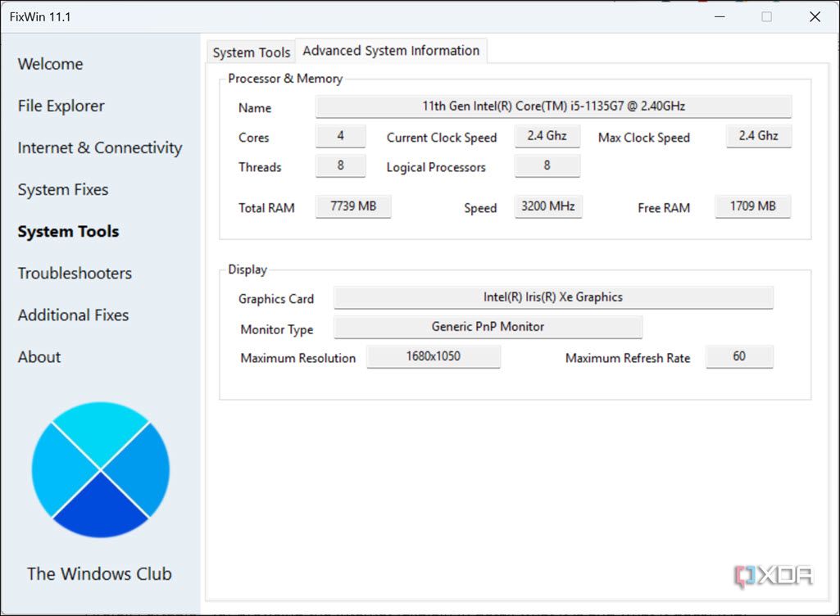Click the Maximum Refresh Rate 60 field
This screenshot has width=840, height=616.
coord(739,356)
